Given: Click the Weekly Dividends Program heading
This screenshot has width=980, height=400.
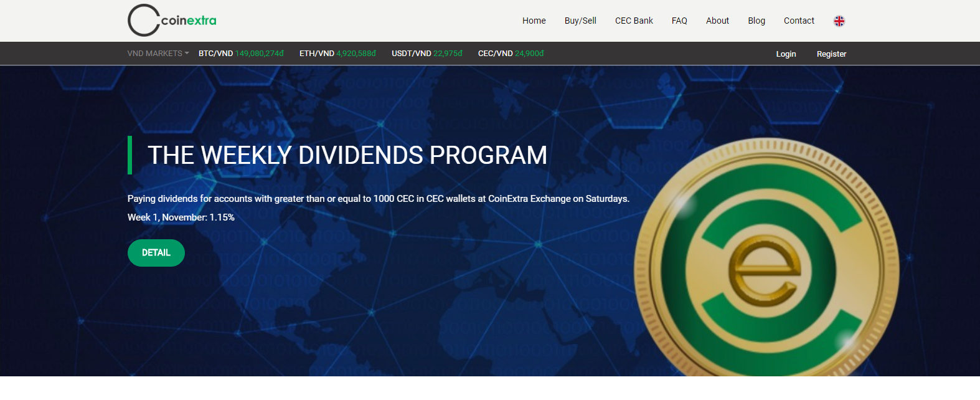Looking at the screenshot, I should (x=347, y=155).
